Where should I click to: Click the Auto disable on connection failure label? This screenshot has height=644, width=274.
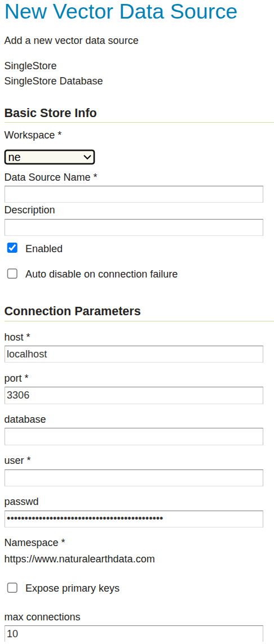pos(101,274)
